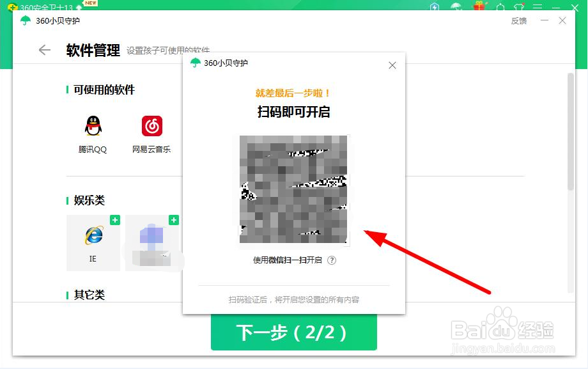
Task: Open the skin theme shirt icon
Action: click(518, 6)
